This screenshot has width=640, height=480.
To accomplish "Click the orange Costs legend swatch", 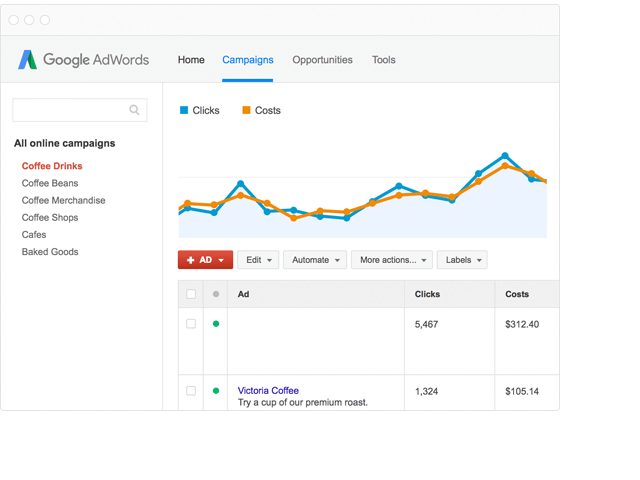I will coord(246,110).
